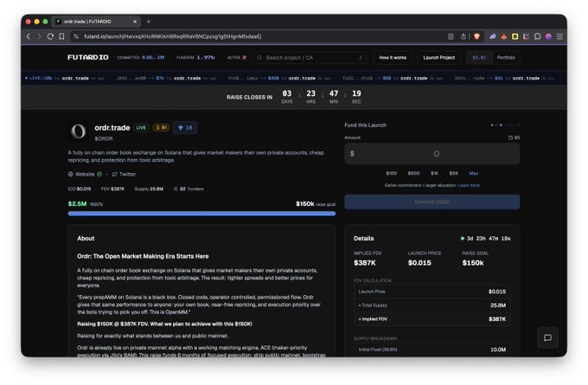Click the 82 funders count

point(189,189)
